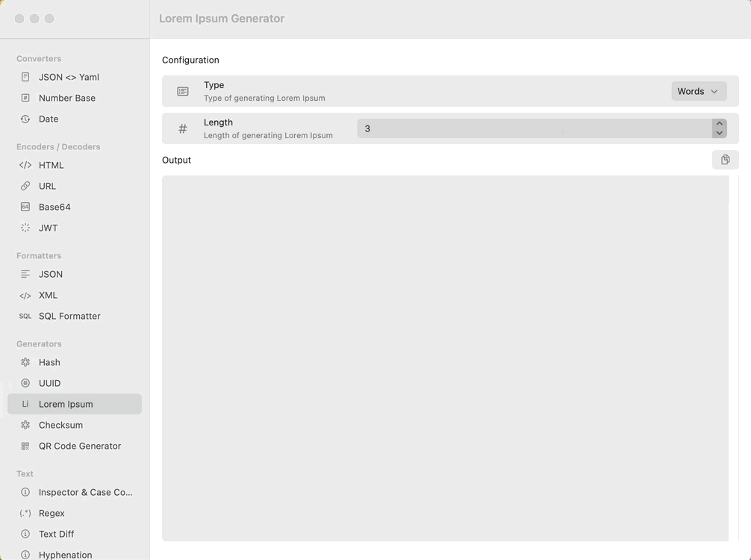Click the JSON <> Yaml document icon
The image size is (751, 560).
tap(25, 77)
